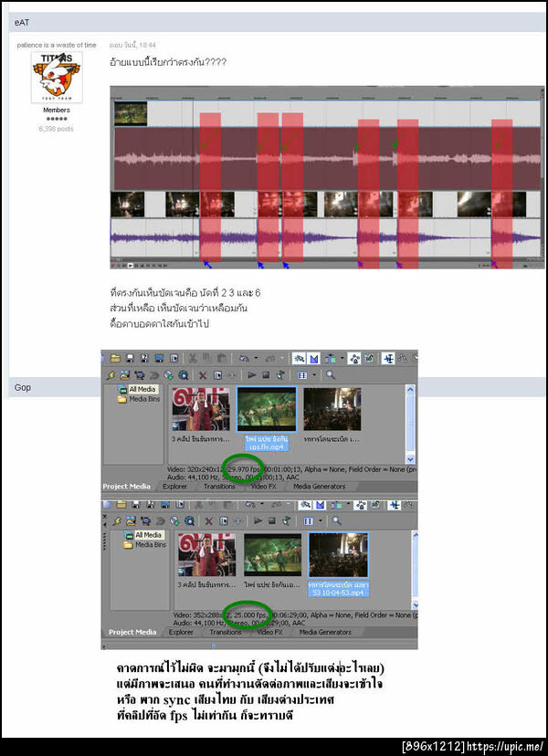This screenshot has width=548, height=756.
Task: Select Envelope Edit tool in 29.970 fps panel
Action: [x=402, y=358]
